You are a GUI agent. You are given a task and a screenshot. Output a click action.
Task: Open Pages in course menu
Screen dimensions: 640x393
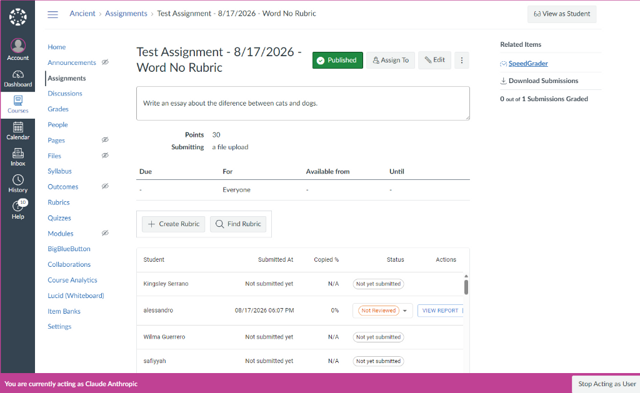pos(56,140)
